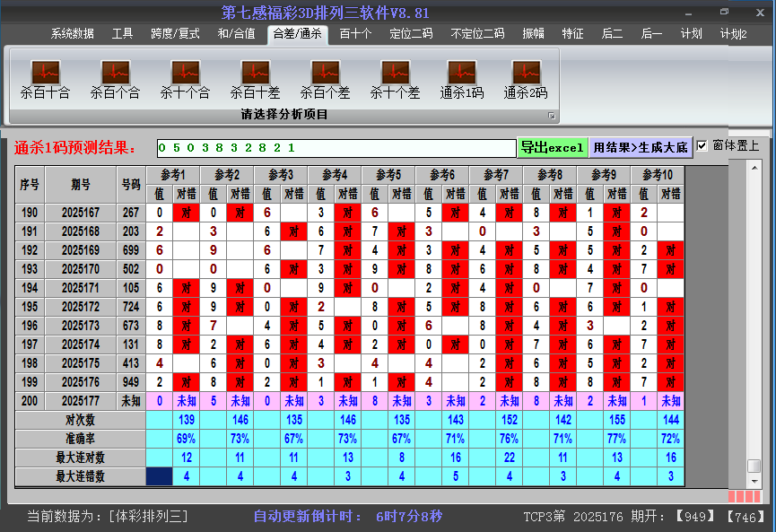Click the vertical scrollbar thumb
Screen dimensions: 776x532
click(x=754, y=466)
